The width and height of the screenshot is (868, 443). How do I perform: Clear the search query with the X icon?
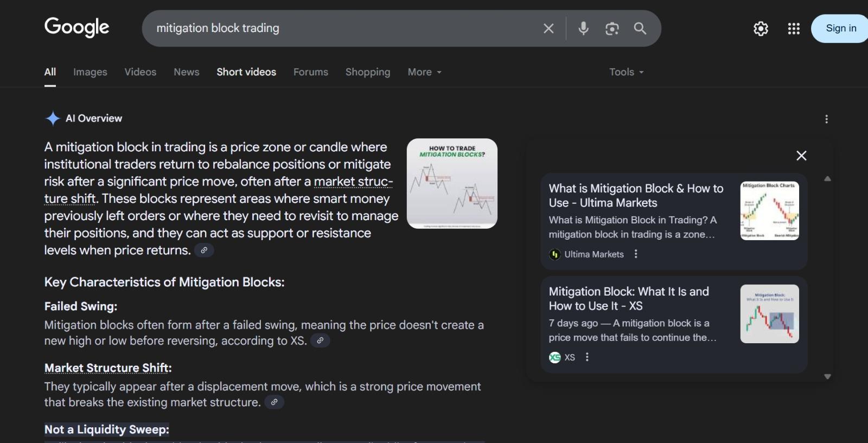click(x=548, y=28)
